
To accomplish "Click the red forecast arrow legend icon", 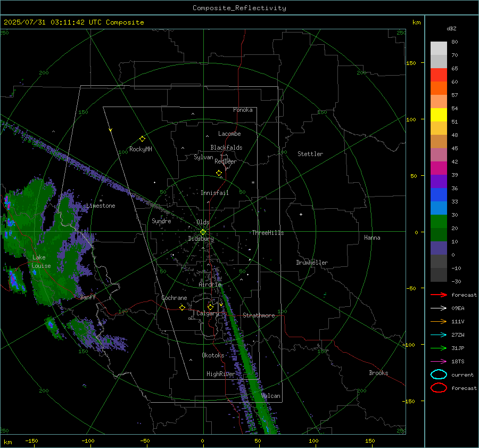I will pos(439,295).
